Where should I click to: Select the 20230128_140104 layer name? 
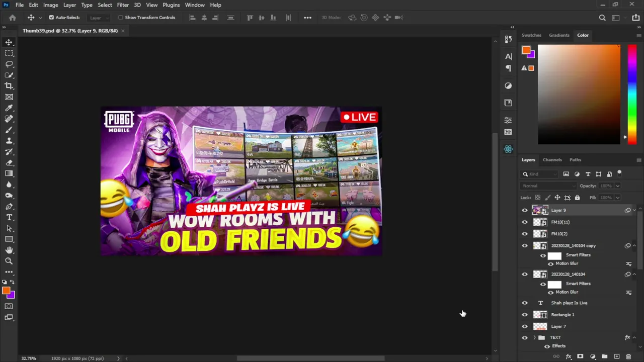(x=568, y=274)
